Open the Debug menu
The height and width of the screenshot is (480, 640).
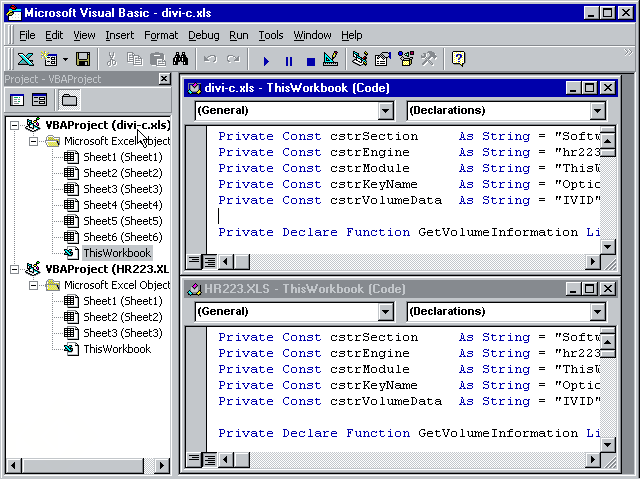(203, 35)
